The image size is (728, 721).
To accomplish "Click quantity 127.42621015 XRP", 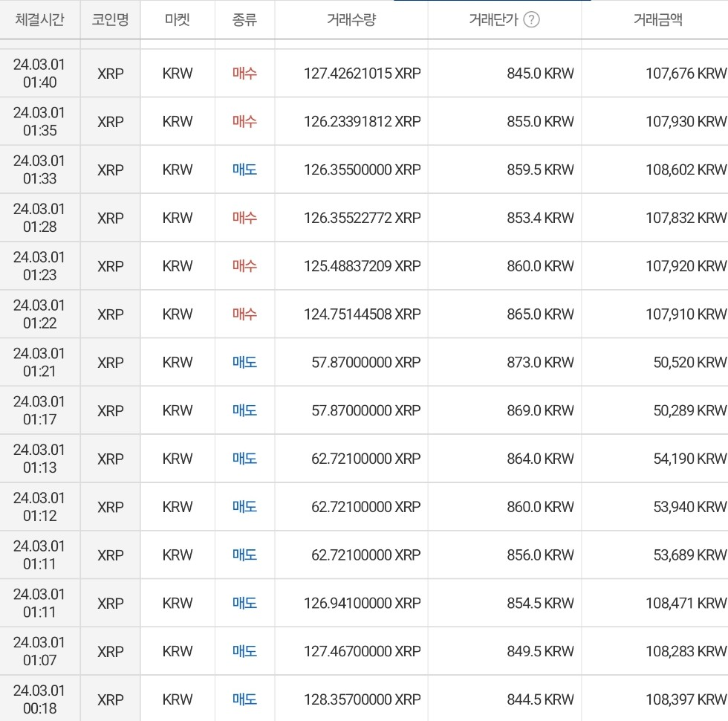I will click(x=363, y=74).
